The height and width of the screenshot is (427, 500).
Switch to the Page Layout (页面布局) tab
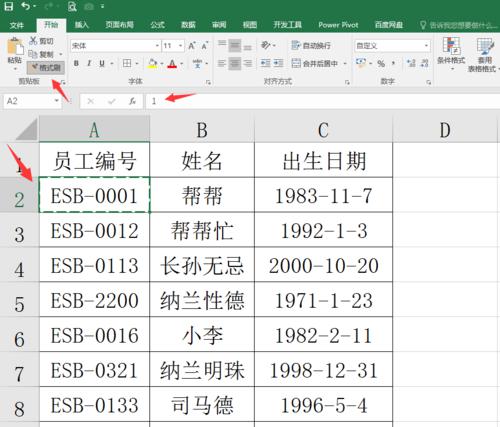119,25
